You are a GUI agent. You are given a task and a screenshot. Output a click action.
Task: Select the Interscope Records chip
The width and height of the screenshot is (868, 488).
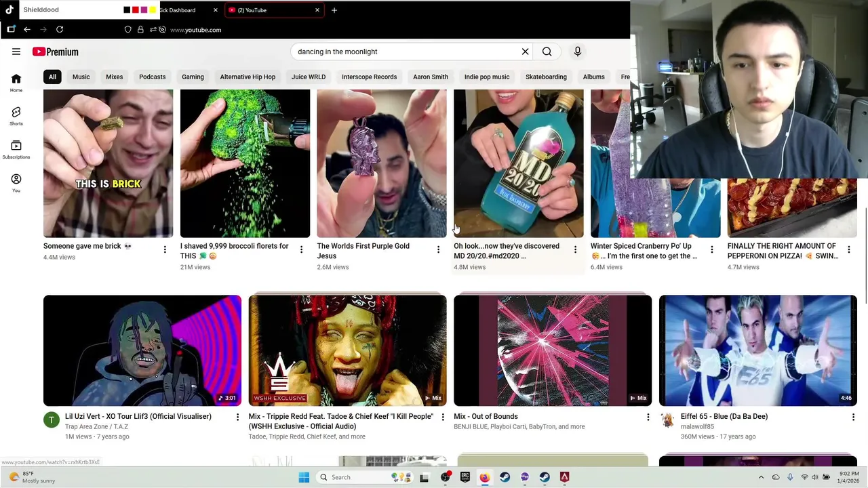[369, 77]
